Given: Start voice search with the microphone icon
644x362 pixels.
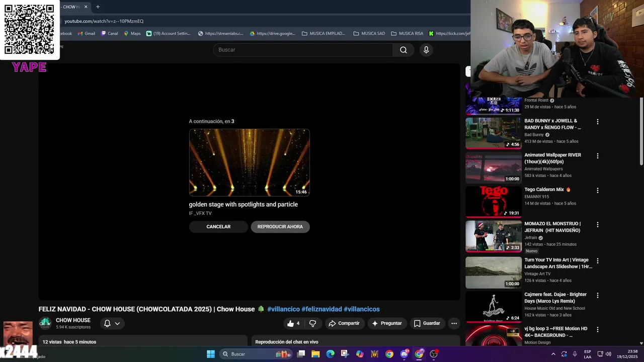Looking at the screenshot, I should 426,50.
